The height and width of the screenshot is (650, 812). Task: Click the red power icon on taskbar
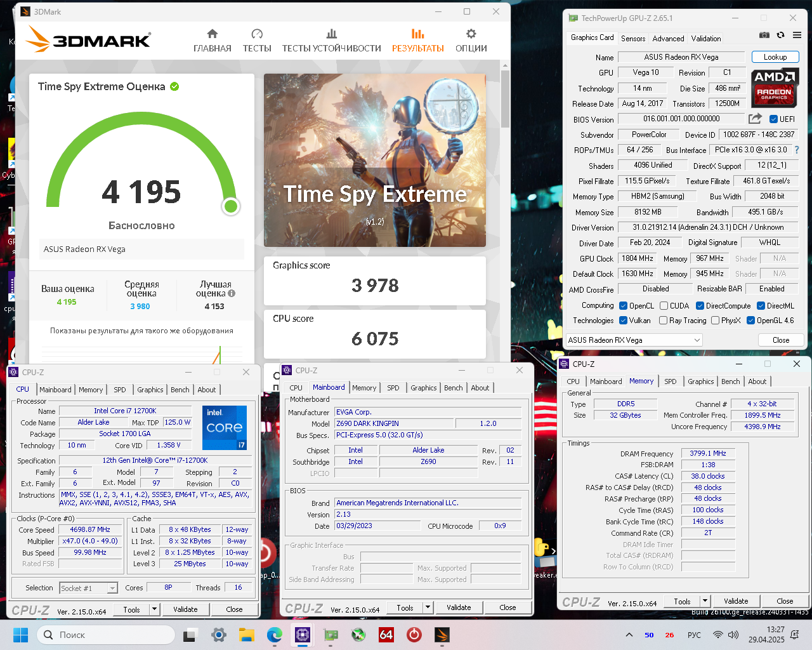414,635
